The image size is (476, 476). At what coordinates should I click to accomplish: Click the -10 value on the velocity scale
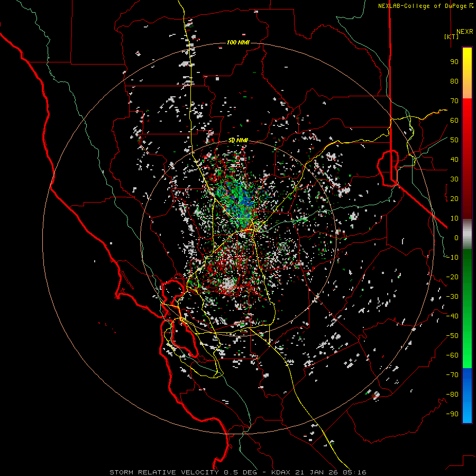[452, 258]
